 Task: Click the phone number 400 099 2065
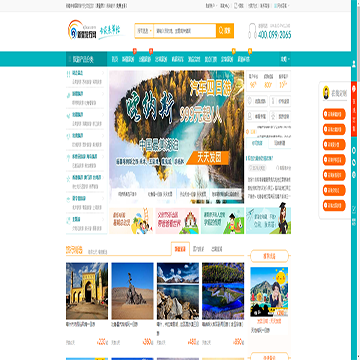pyautogui.click(x=274, y=35)
